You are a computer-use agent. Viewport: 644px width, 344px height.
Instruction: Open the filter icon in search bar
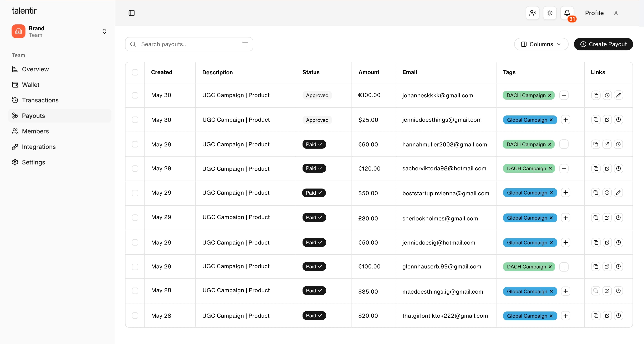click(245, 44)
